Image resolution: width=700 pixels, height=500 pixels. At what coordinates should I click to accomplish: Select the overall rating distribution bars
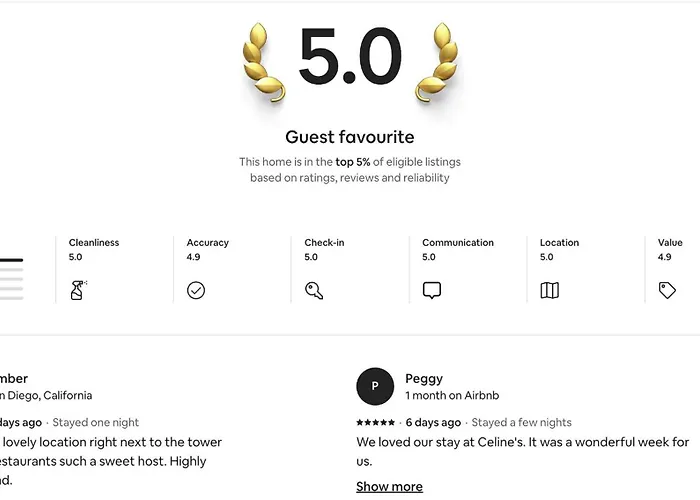pos(12,279)
